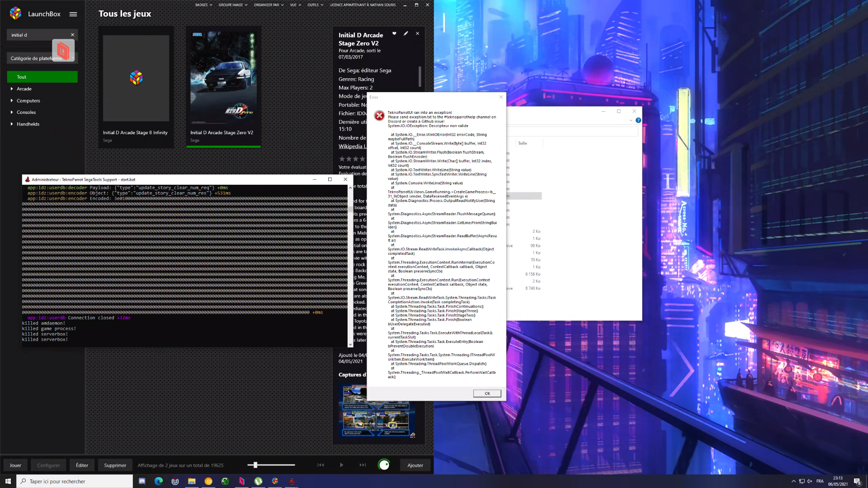Click the 'initial d' search field

[x=38, y=35]
